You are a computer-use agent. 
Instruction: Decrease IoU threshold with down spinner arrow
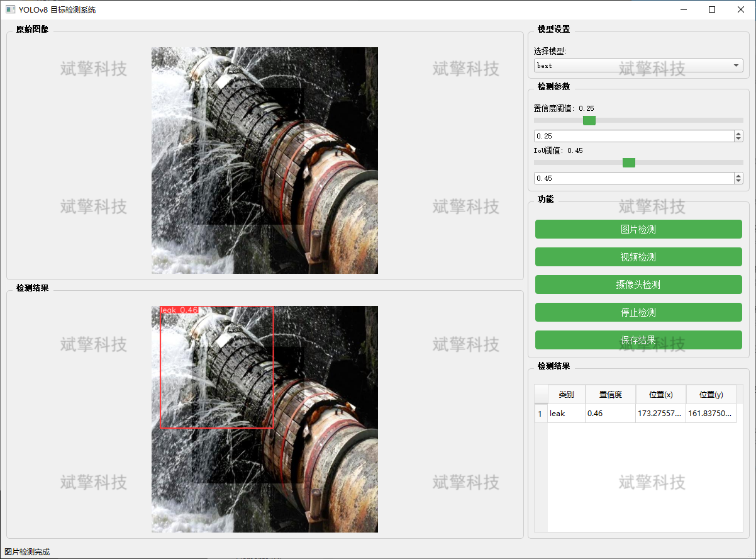pos(738,181)
